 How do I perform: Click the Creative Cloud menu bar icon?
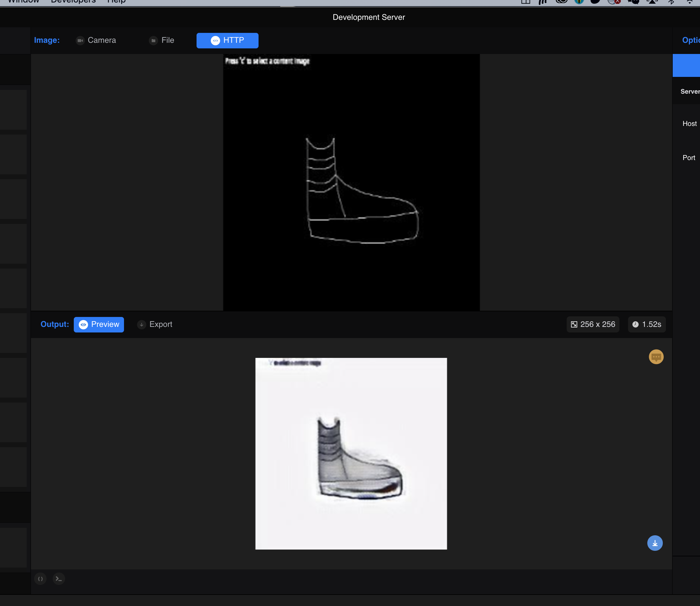(561, 2)
